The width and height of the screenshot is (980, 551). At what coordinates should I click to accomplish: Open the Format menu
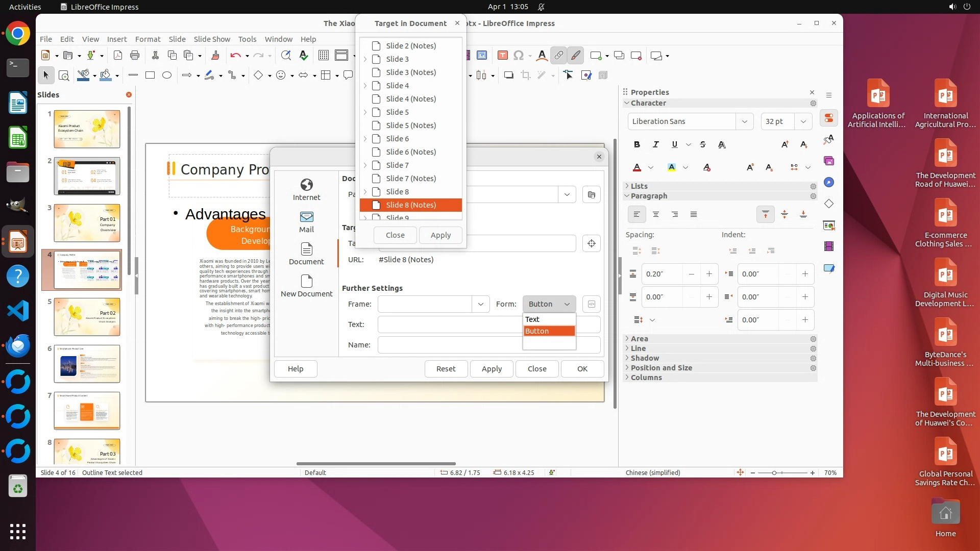click(148, 39)
